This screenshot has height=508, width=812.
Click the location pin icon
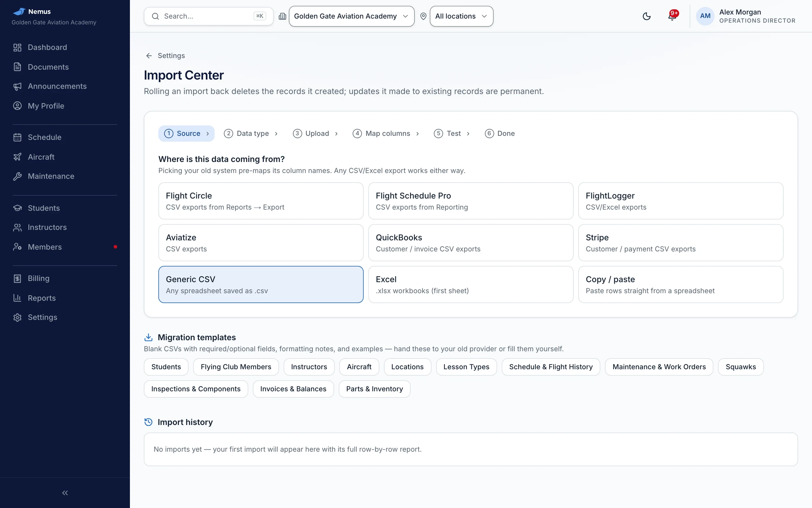[423, 16]
